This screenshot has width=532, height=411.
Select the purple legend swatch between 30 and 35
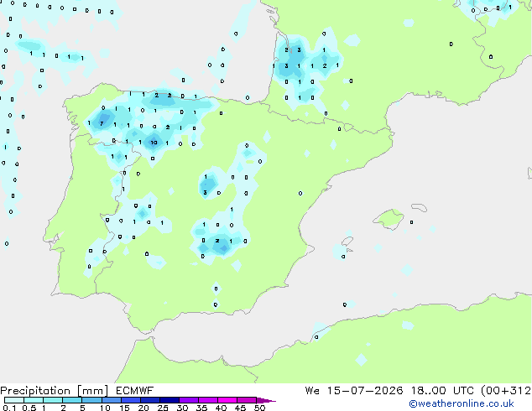(x=189, y=400)
